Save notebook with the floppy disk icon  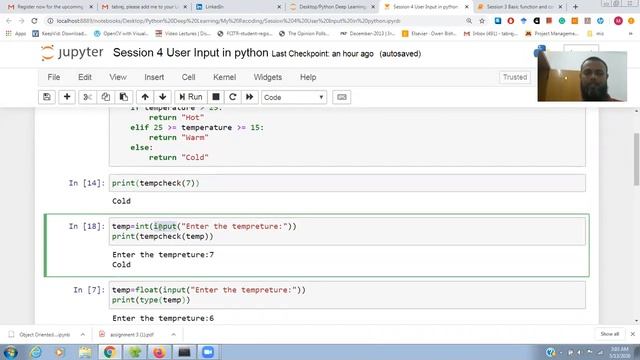point(47,97)
